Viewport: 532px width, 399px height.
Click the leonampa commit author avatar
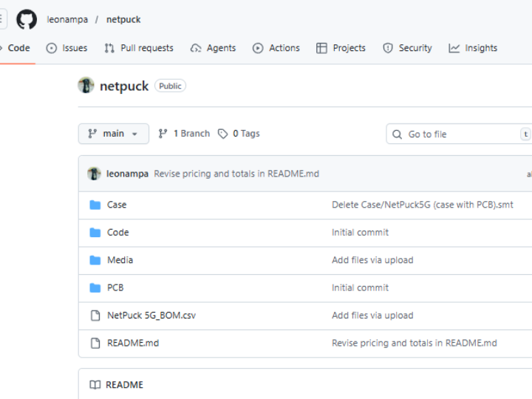(x=94, y=174)
